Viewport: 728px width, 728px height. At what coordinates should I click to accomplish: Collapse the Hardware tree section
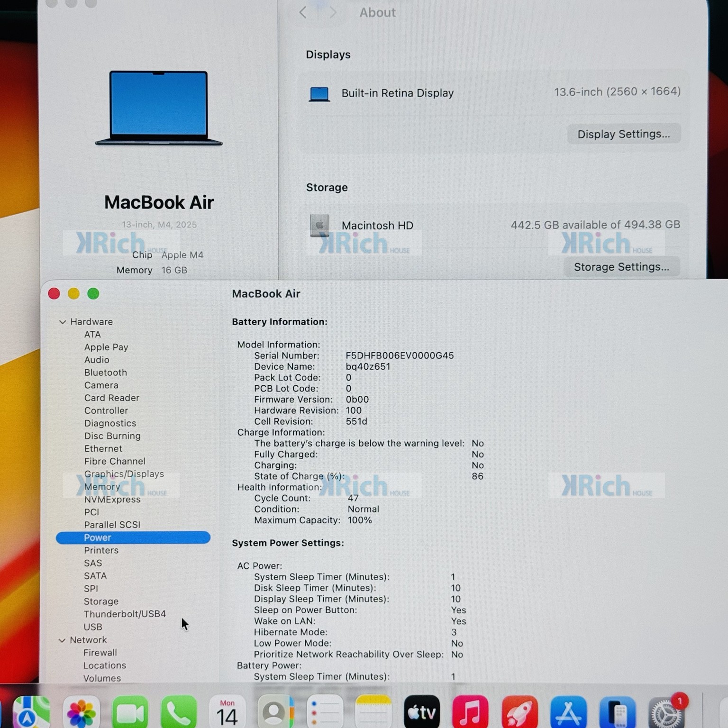pos(63,322)
